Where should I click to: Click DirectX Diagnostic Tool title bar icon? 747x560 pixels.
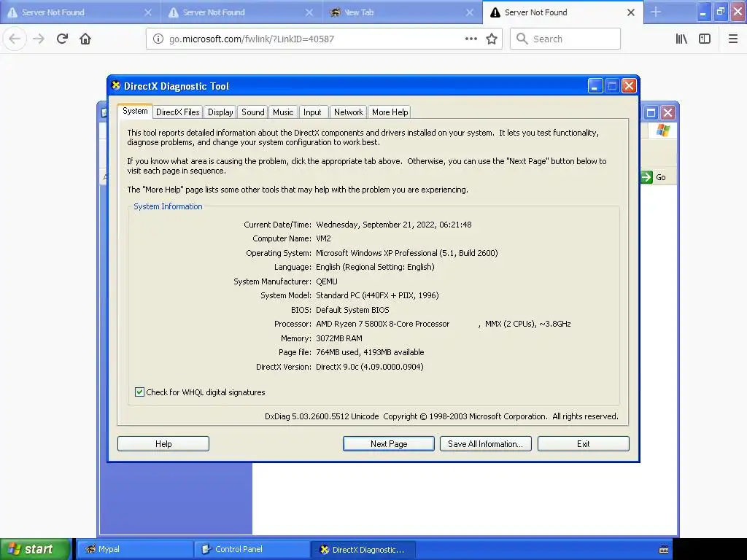(116, 85)
